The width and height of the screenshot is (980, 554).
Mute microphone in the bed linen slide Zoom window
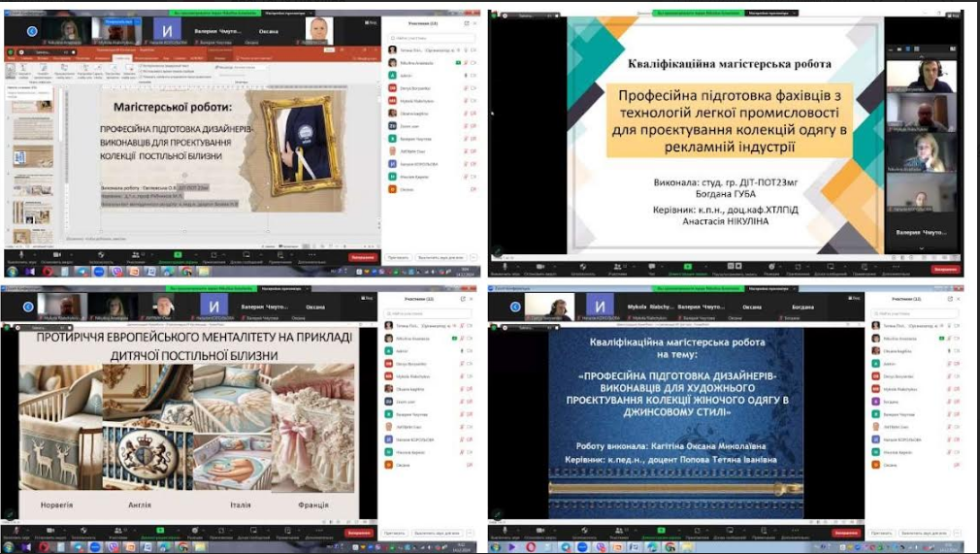click(x=21, y=254)
